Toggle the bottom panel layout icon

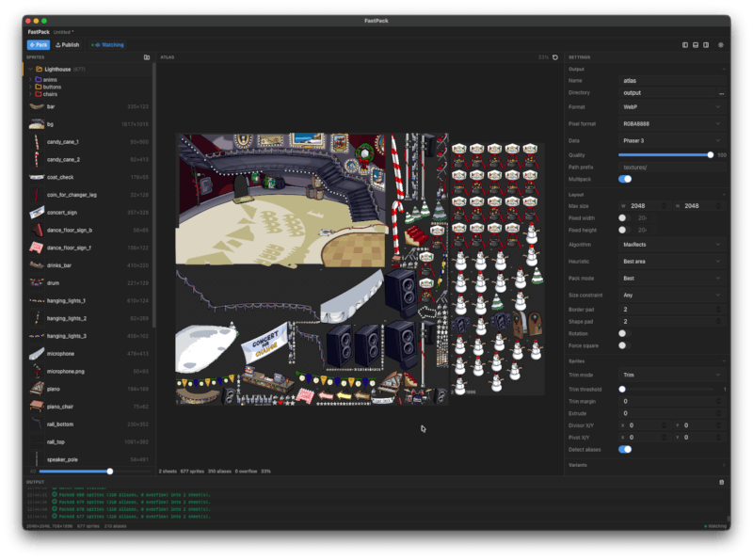click(696, 44)
